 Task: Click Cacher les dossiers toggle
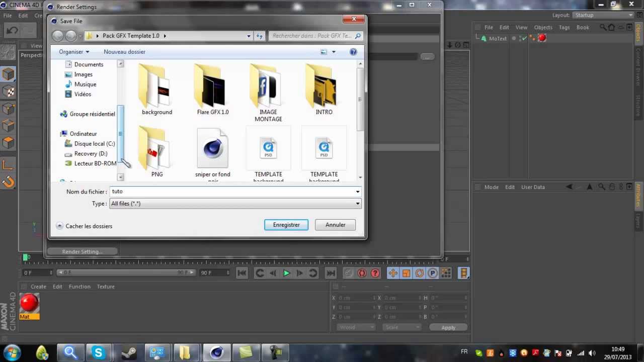[x=84, y=226]
